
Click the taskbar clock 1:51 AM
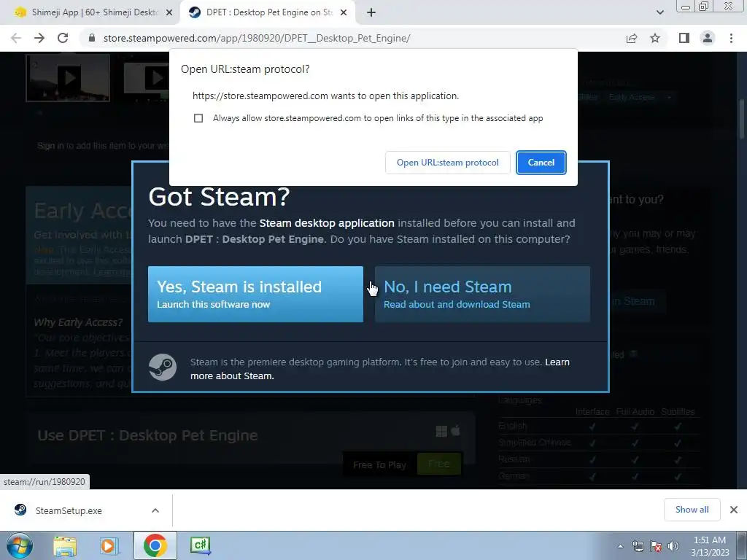[709, 546]
